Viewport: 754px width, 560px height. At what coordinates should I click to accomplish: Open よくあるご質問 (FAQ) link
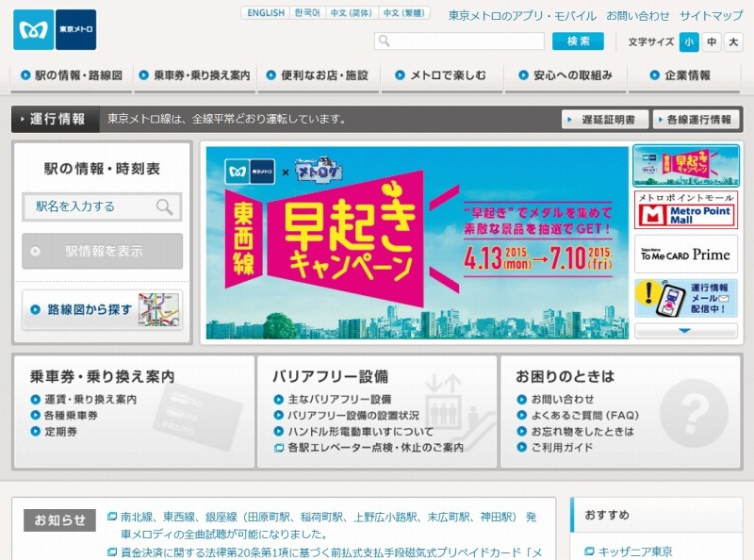click(x=584, y=415)
